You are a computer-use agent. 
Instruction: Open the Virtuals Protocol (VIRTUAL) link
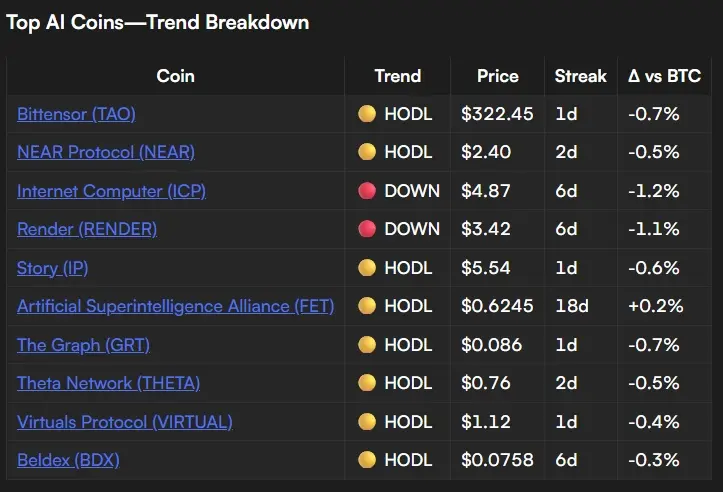pos(124,422)
